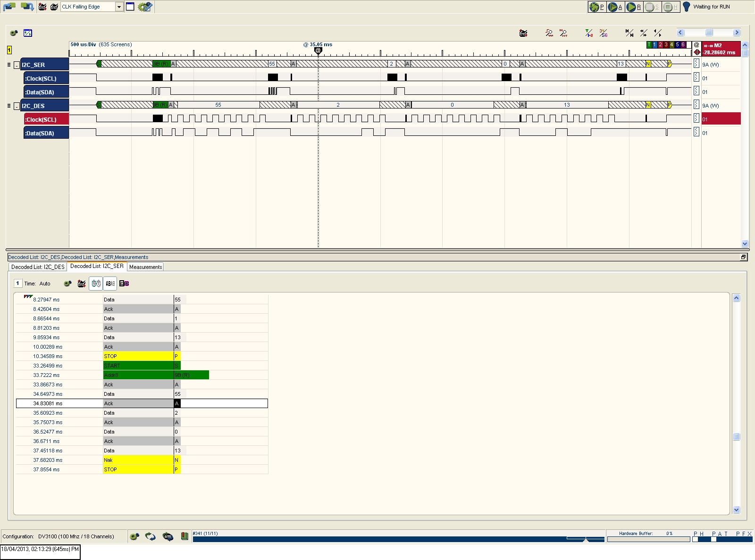Toggle marker 3 in the colored marker strip
Viewport: 755px width, 560px height.
click(666, 45)
